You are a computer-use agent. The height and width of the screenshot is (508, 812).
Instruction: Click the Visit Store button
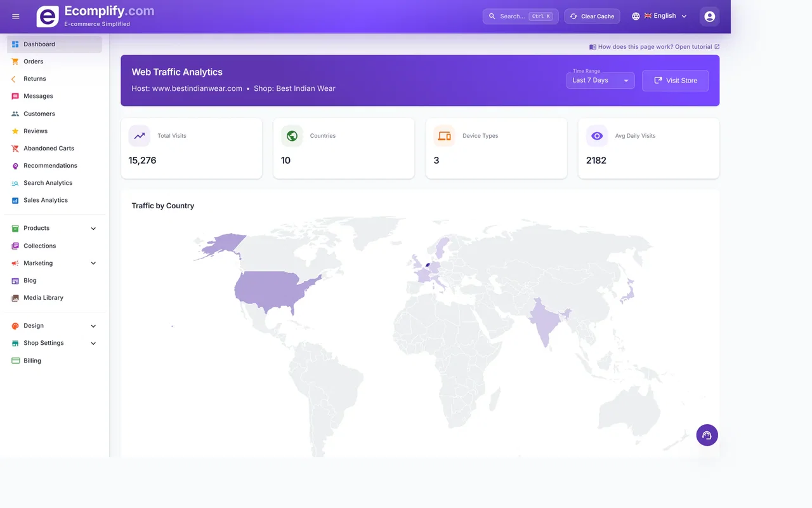[675, 81]
